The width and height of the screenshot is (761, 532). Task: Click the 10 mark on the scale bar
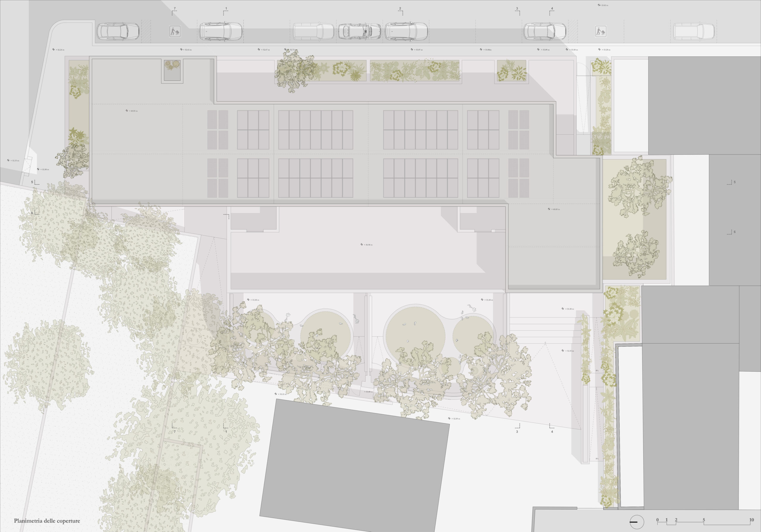(x=751, y=520)
